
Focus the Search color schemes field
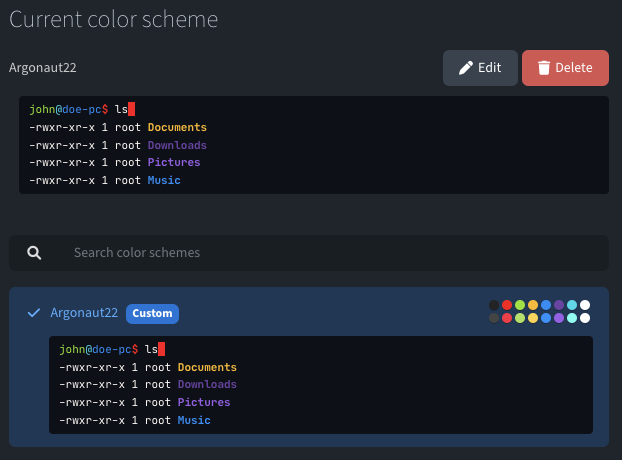(309, 253)
